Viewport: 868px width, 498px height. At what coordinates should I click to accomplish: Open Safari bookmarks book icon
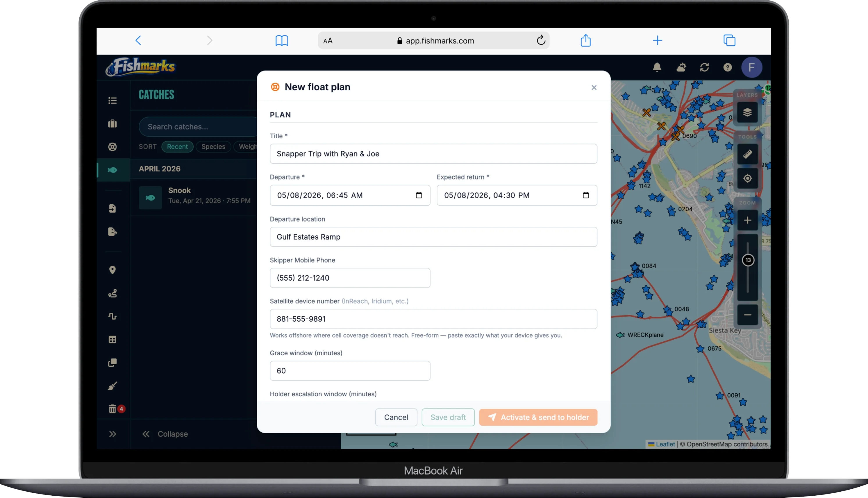coord(282,40)
